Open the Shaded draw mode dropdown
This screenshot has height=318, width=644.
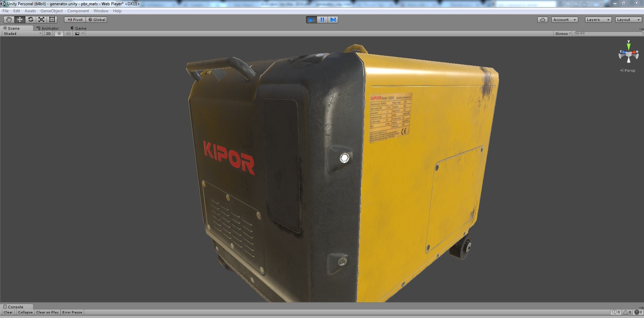(22, 34)
